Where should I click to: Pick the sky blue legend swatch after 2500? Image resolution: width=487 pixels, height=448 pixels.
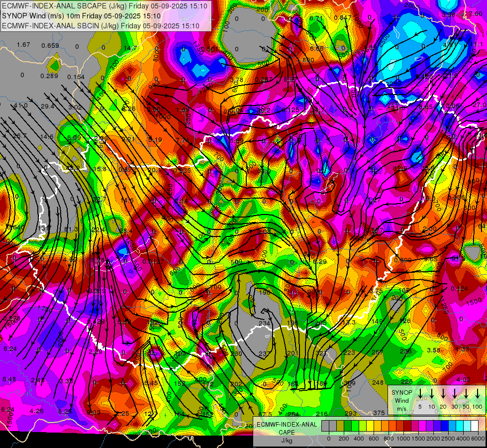452,426
